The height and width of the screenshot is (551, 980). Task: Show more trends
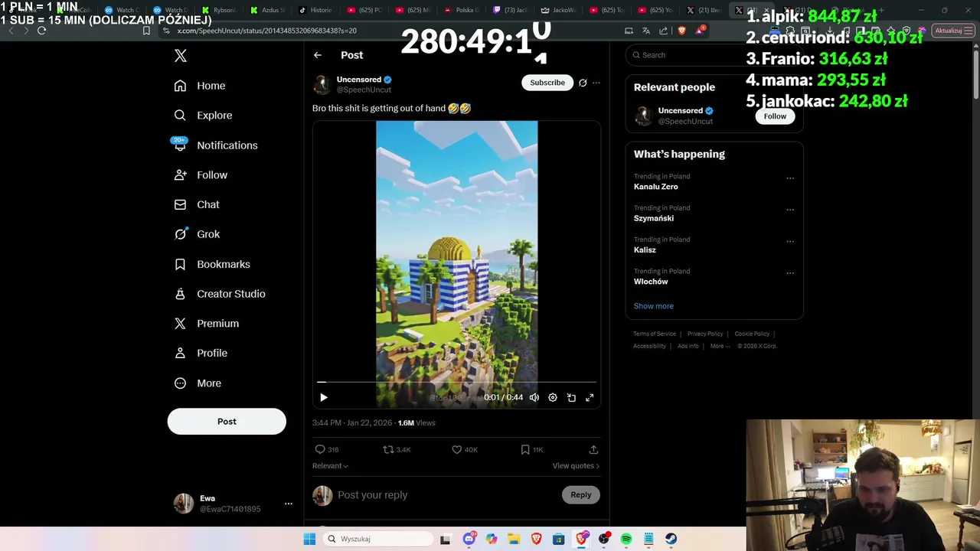click(654, 306)
